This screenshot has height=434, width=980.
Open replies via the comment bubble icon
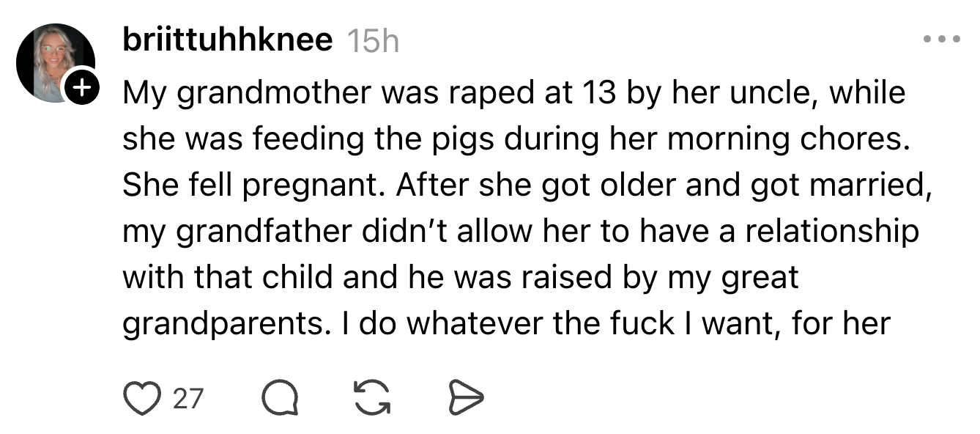click(x=280, y=398)
